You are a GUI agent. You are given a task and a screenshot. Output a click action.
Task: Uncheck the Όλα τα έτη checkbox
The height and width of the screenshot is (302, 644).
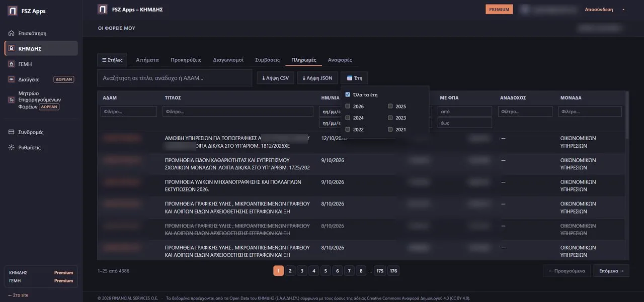(x=348, y=94)
